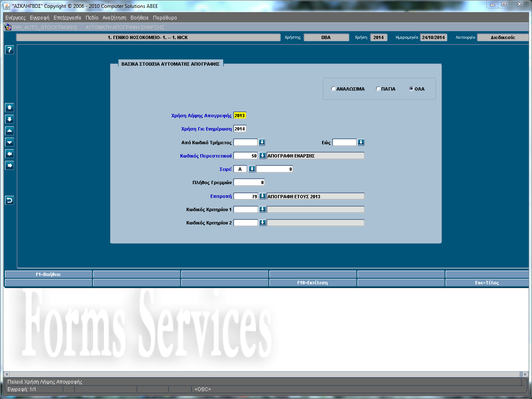Click the Κωδικός Παραστατικού field showing 50
This screenshot has width=532, height=399.
click(x=246, y=155)
